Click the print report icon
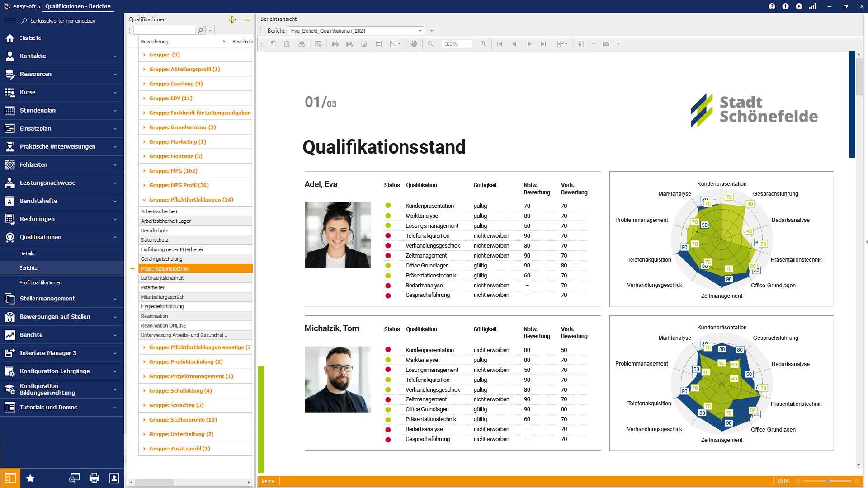This screenshot has width=868, height=488. click(x=335, y=44)
